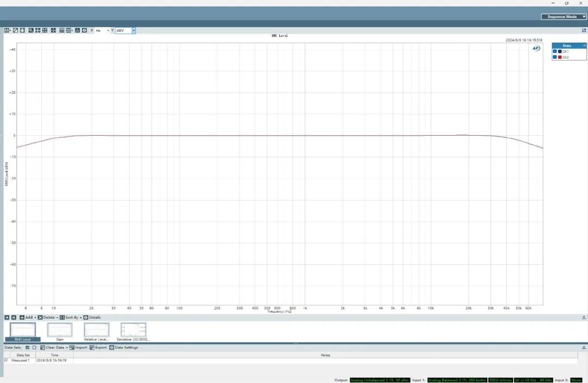
Task: Click the 'RMS Level' graph title
Action: pyautogui.click(x=280, y=35)
